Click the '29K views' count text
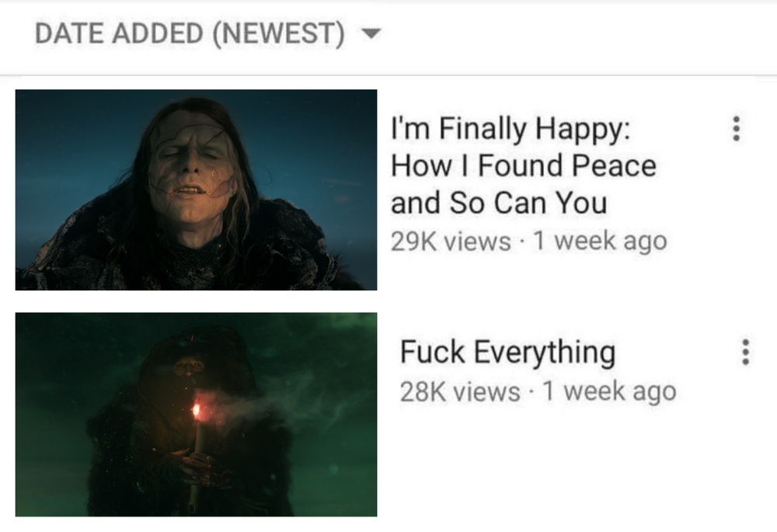 pos(451,242)
